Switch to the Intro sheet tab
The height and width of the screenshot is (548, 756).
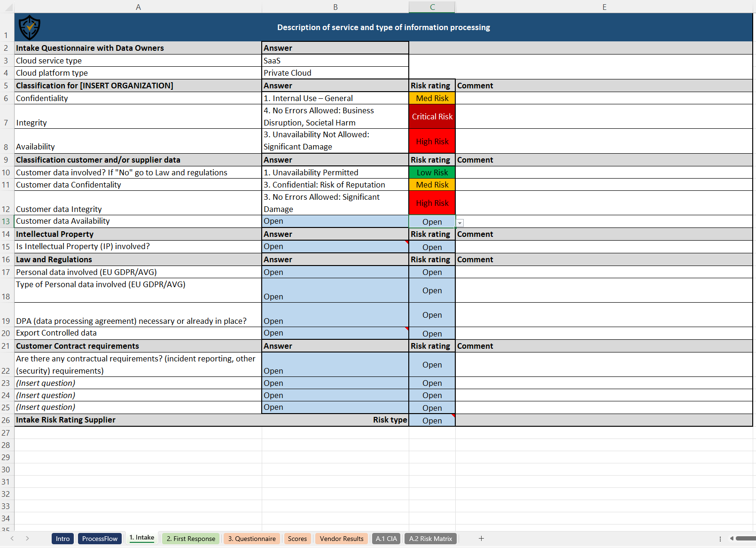tap(62, 539)
